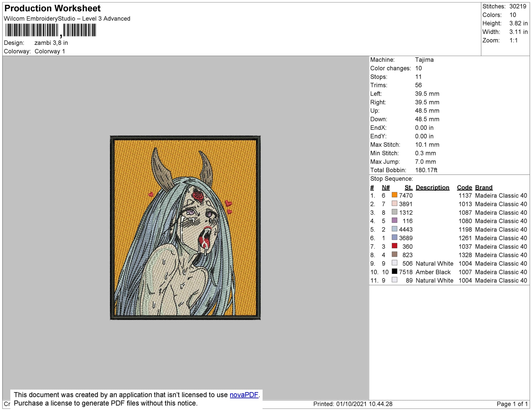Click the Trims value '56'
Image resolution: width=532 pixels, height=411 pixels.
pos(418,85)
